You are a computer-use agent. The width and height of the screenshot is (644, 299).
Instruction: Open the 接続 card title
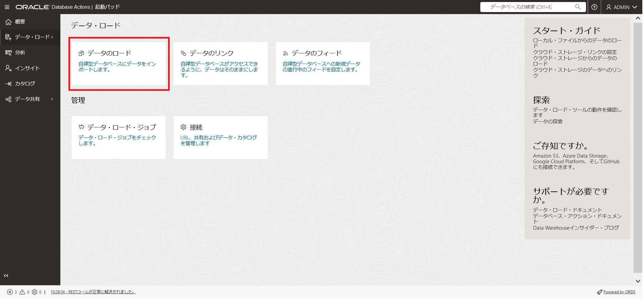(x=196, y=127)
